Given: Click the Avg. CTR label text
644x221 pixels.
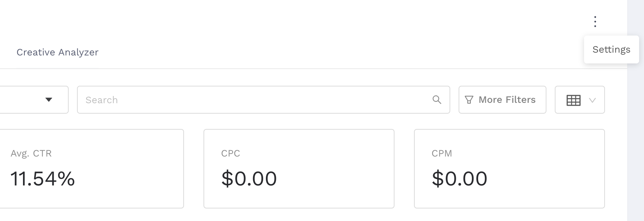Looking at the screenshot, I should (31, 153).
